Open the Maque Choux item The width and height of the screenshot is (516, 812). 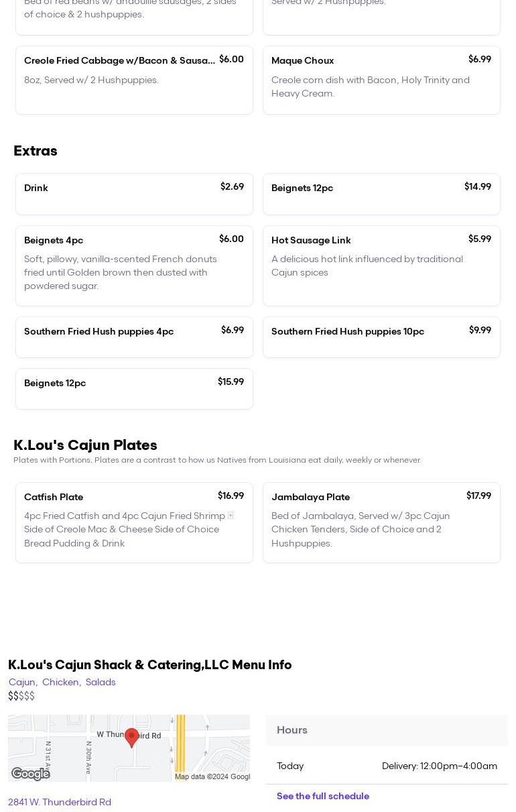coord(381,80)
